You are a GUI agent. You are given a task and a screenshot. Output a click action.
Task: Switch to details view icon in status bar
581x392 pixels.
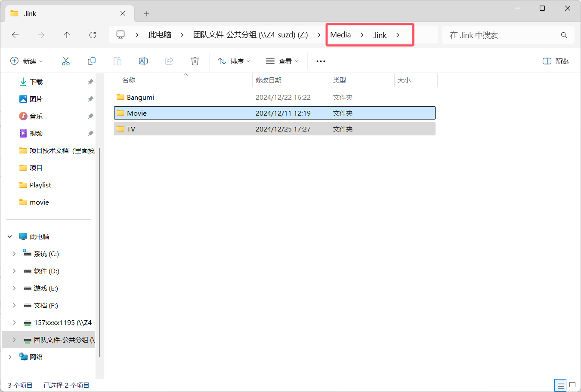click(560, 385)
